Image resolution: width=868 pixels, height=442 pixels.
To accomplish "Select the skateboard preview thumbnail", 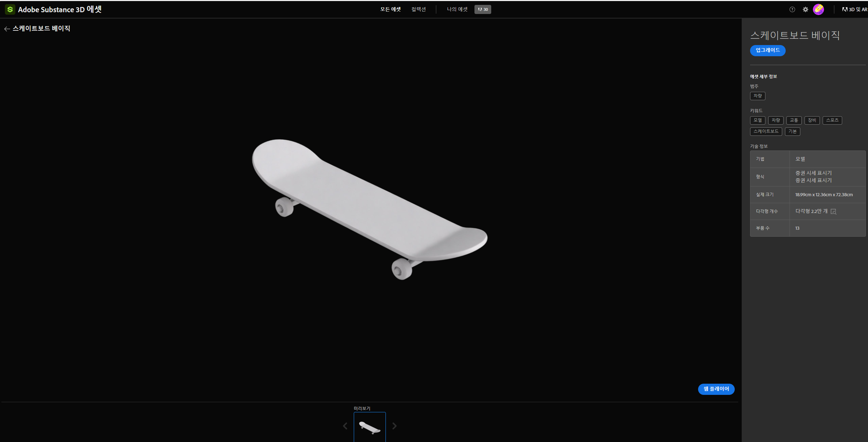I will [369, 427].
